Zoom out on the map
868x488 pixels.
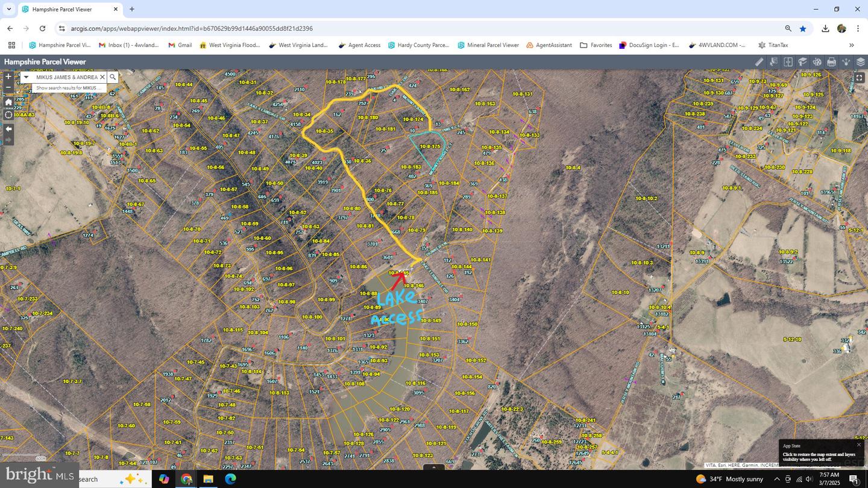[x=8, y=87]
